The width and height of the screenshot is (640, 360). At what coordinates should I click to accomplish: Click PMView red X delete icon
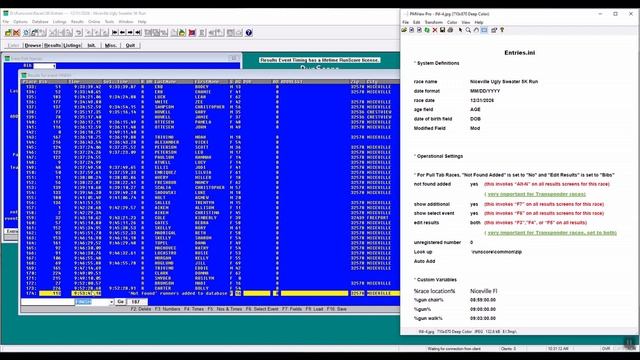(435, 30)
